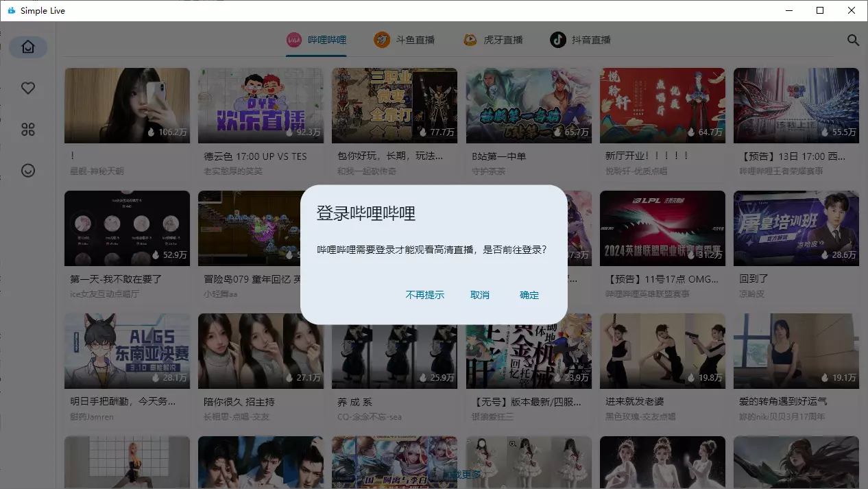Open the ALGS 东南亚决赛 stream thumbnail
The width and height of the screenshot is (868, 489).
pos(127,351)
